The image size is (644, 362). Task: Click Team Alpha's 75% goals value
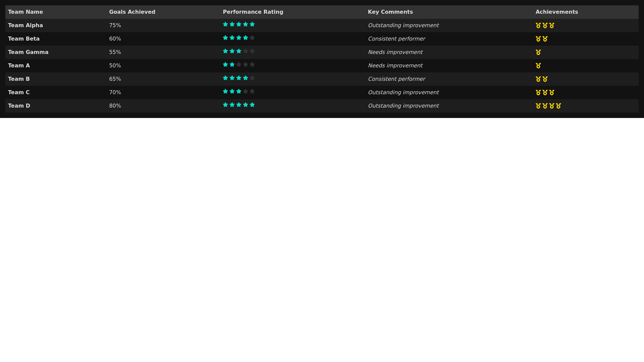coord(115,25)
